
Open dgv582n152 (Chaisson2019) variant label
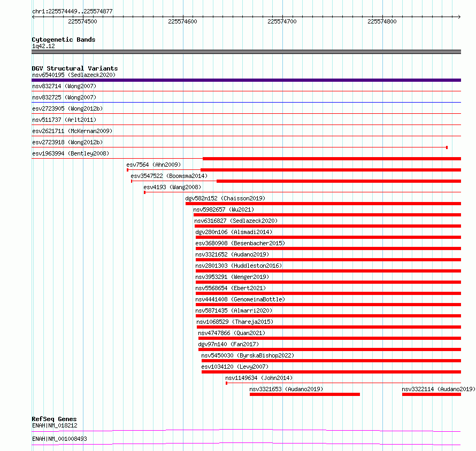coord(225,198)
